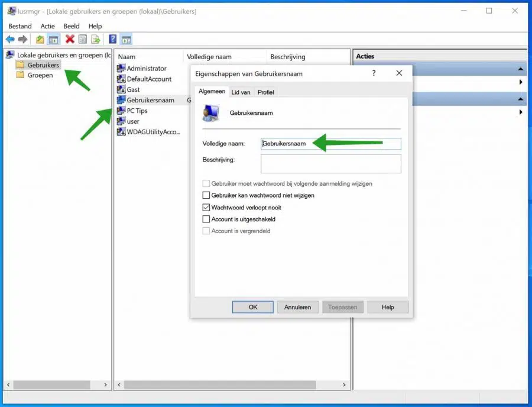Viewport: 532px width, 407px height.
Task: Maximize the lusrmgr window
Action: click(489, 11)
